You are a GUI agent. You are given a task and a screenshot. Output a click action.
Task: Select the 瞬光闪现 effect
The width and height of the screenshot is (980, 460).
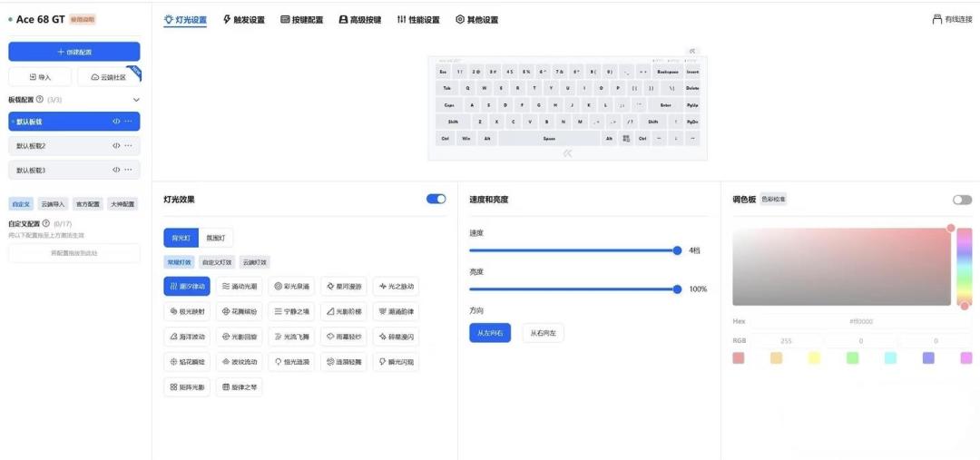pyautogui.click(x=397, y=362)
